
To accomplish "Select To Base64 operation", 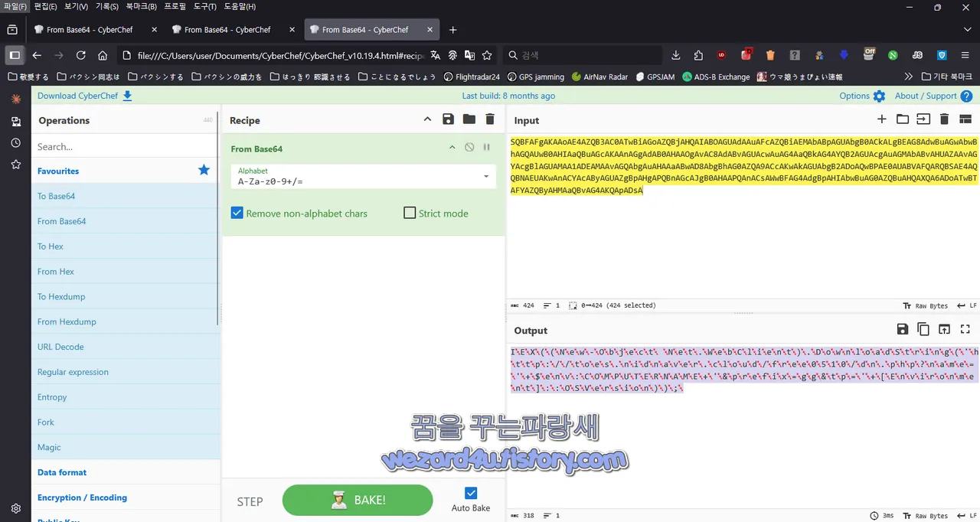I will pyautogui.click(x=125, y=196).
